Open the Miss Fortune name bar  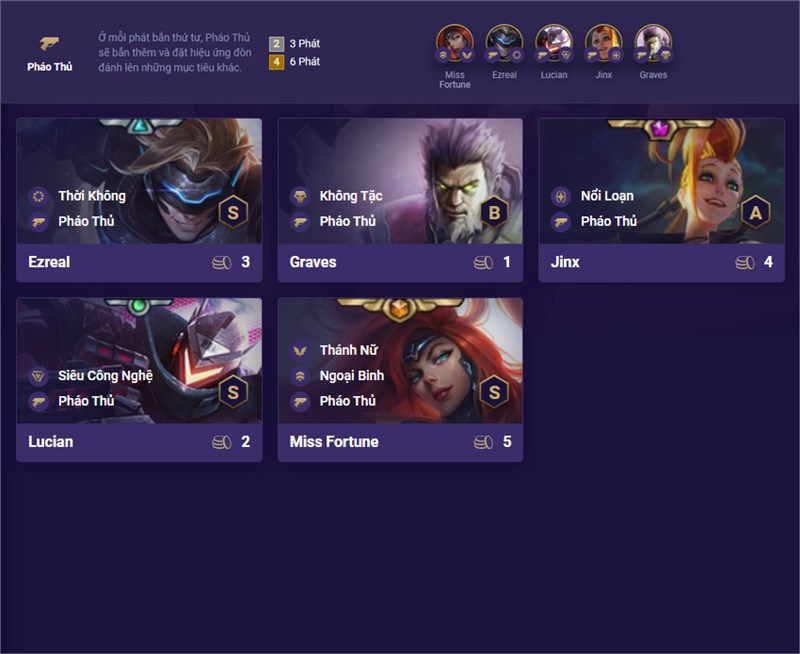tap(401, 442)
